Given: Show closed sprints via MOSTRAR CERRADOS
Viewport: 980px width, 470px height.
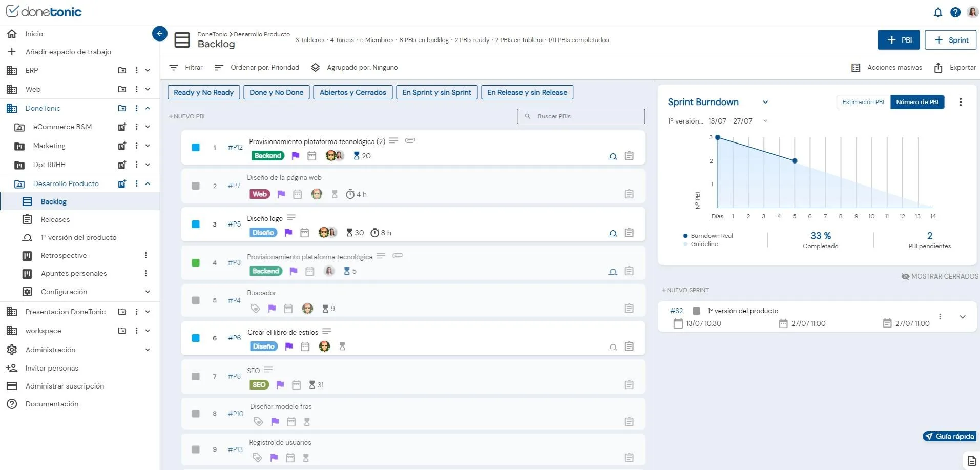Looking at the screenshot, I should pos(940,276).
